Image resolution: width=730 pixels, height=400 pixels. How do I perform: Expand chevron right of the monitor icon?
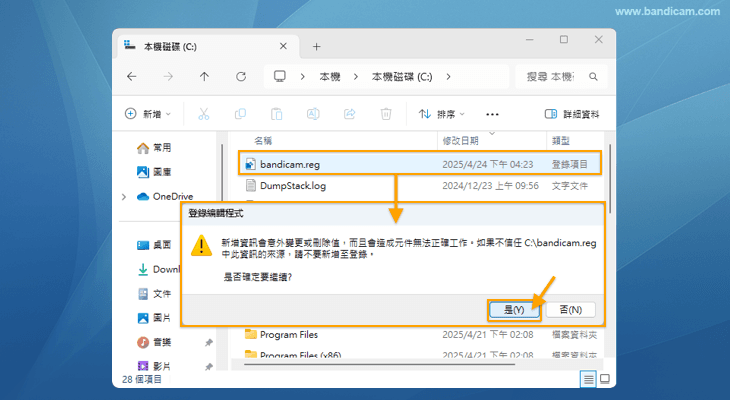click(303, 76)
